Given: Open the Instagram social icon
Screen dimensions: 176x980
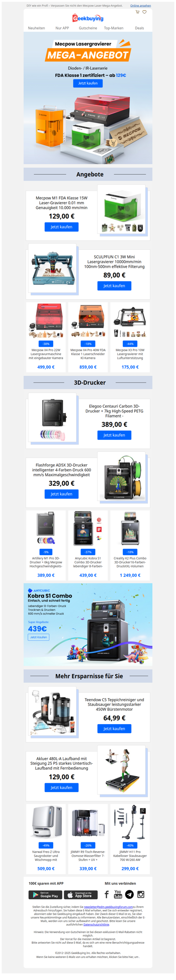Looking at the screenshot, I should coord(141,894).
